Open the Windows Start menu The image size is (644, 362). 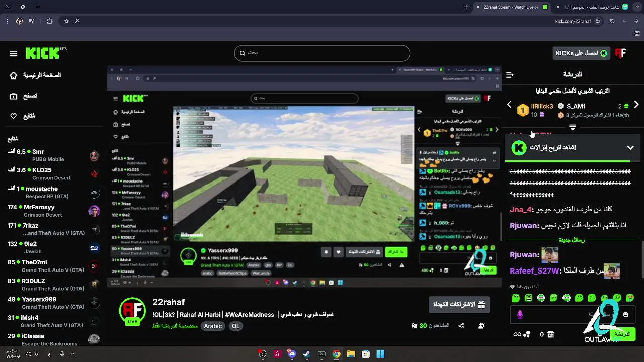(380, 354)
